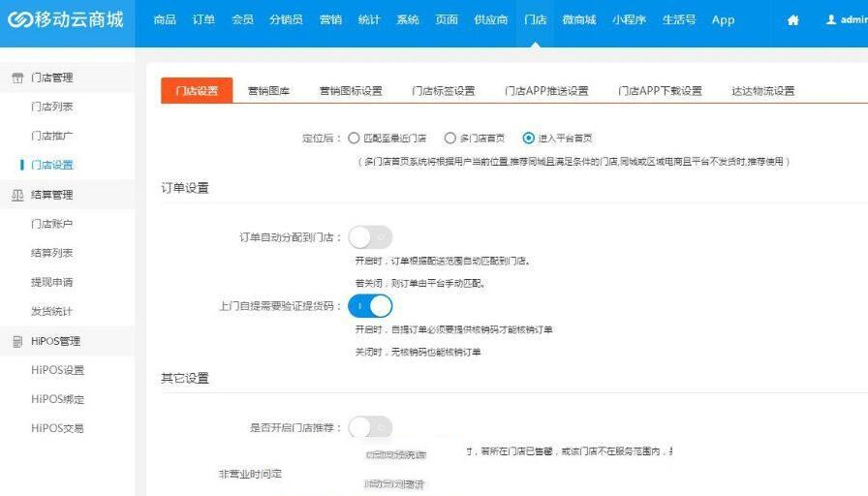Open the 达达物流设置 tab
The image size is (868, 496).
click(x=762, y=91)
